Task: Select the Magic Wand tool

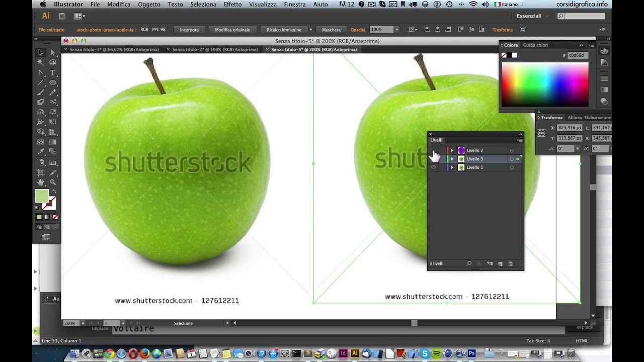Action: coord(41,62)
